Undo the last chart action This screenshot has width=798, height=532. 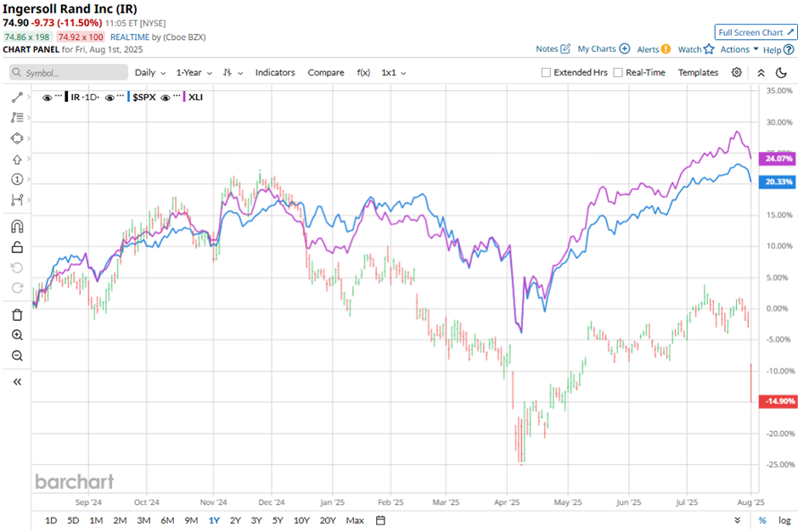coord(17,267)
